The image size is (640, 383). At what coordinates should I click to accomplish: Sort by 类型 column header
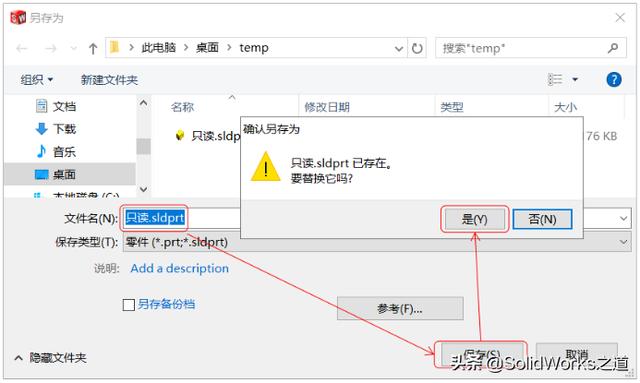point(452,107)
